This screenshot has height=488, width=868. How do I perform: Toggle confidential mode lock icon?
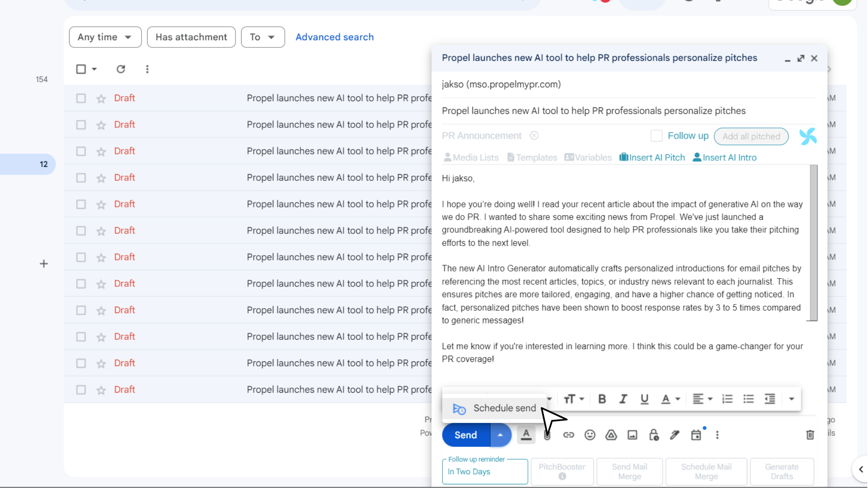654,435
